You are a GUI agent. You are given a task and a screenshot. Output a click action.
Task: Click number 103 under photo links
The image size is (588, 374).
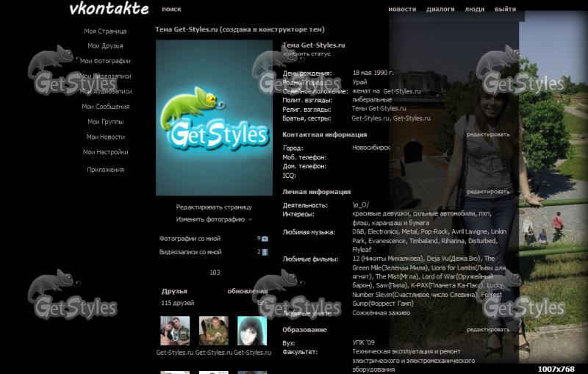(215, 273)
